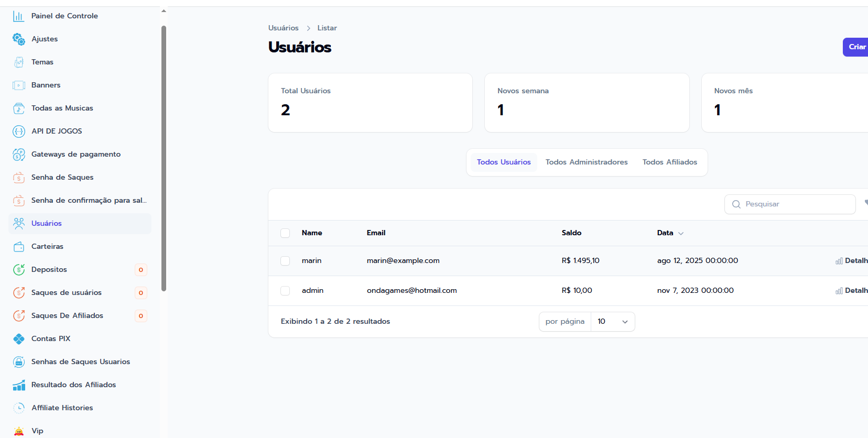Click the Usuários people icon
This screenshot has width=868, height=438.
pyautogui.click(x=19, y=224)
